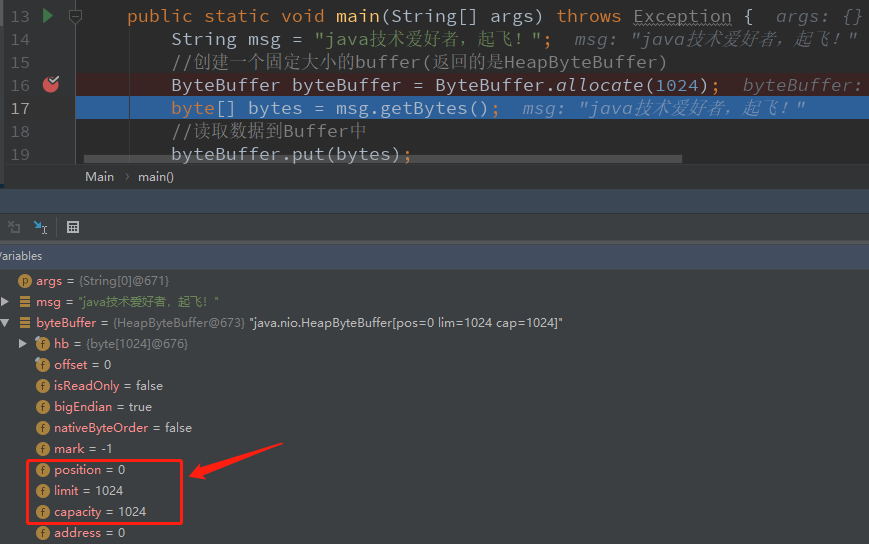Image resolution: width=869 pixels, height=544 pixels.
Task: Select the msg variable value text
Action: tap(149, 301)
